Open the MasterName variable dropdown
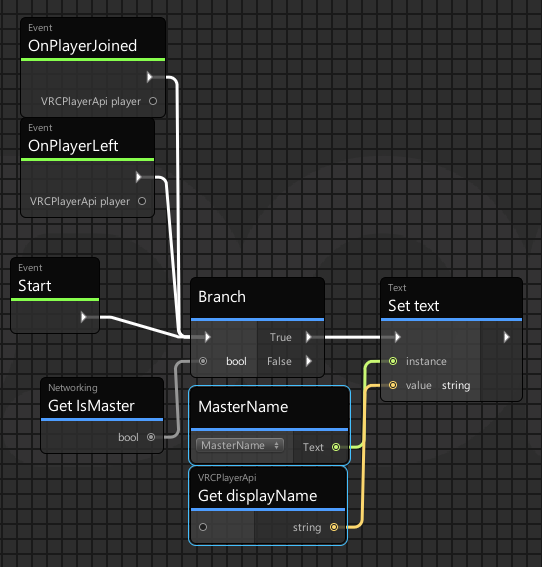 [240, 445]
